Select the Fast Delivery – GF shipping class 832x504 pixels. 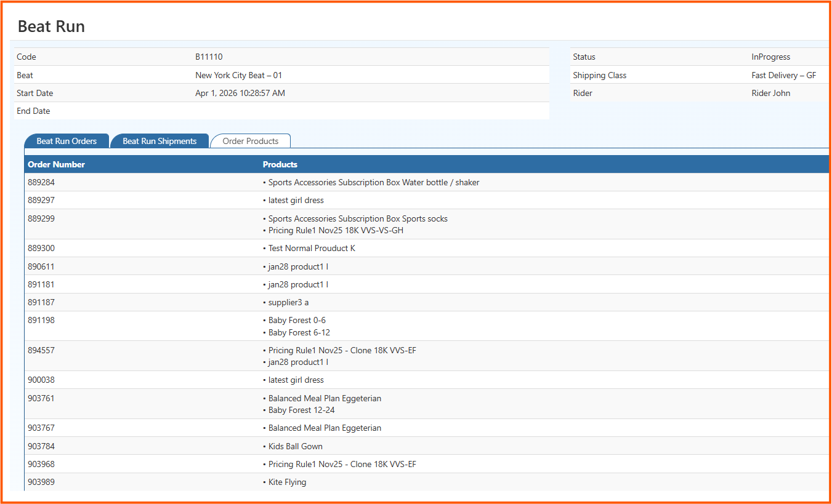tap(783, 75)
